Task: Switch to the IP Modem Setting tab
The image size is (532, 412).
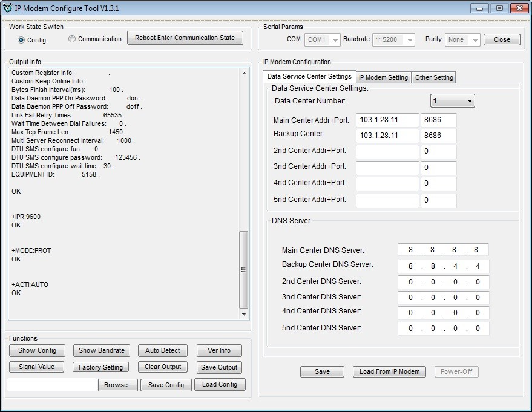Action: coord(383,77)
